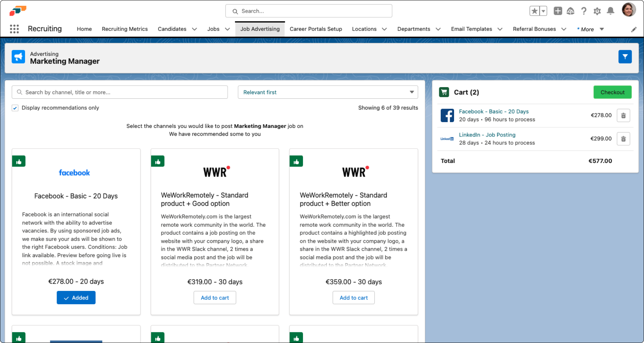The width and height of the screenshot is (644, 343).
Task: Click the Help question mark icon
Action: tap(584, 11)
